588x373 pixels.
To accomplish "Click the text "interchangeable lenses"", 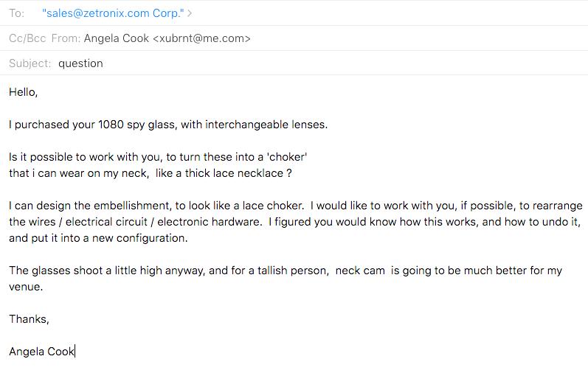I will click(x=266, y=125).
